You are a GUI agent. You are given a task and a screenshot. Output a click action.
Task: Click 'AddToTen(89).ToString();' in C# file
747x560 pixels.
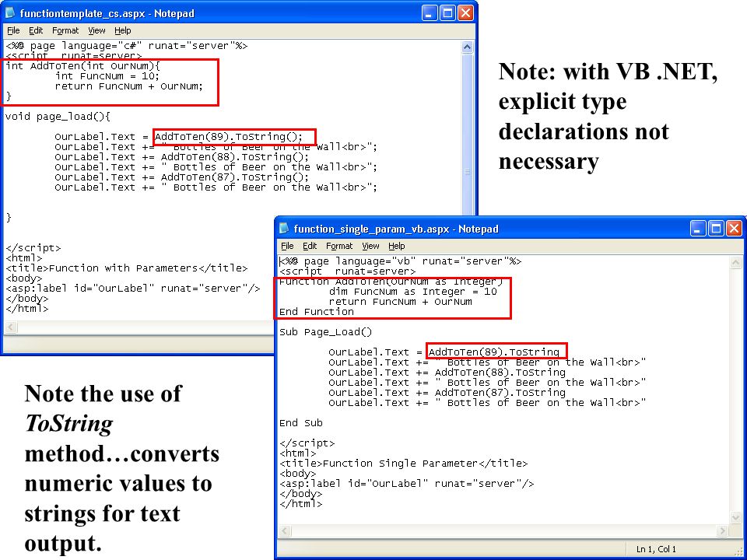pyautogui.click(x=229, y=137)
